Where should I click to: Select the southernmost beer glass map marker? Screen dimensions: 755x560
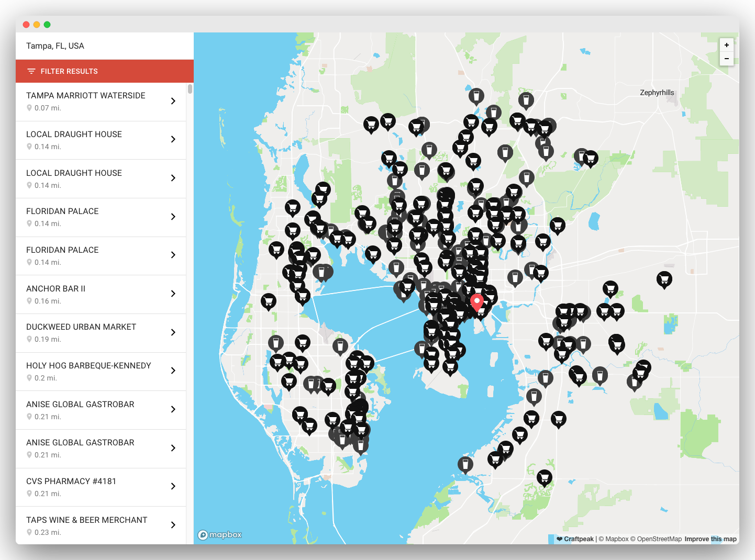[x=465, y=464]
